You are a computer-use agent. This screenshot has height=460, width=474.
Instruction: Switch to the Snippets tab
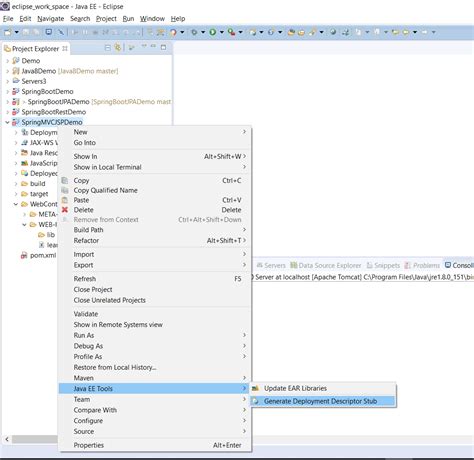click(383, 266)
